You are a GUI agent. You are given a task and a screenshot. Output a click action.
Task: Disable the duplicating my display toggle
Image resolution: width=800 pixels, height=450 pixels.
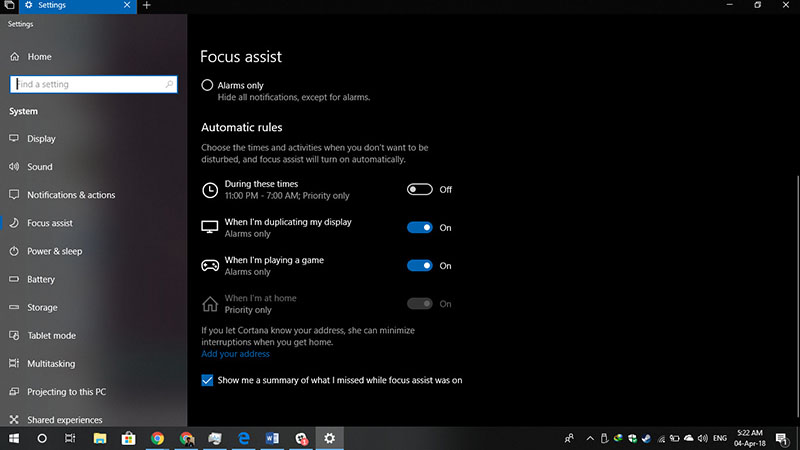coord(419,227)
